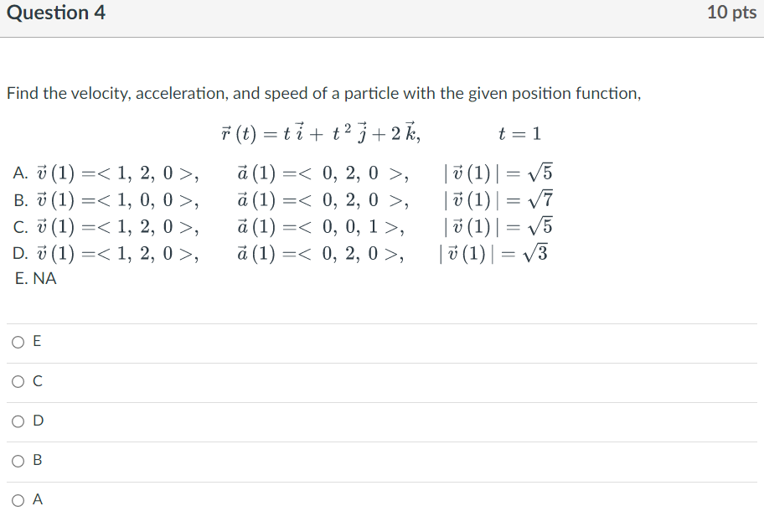
Task: Click the 10 pts label
Action: 731,13
